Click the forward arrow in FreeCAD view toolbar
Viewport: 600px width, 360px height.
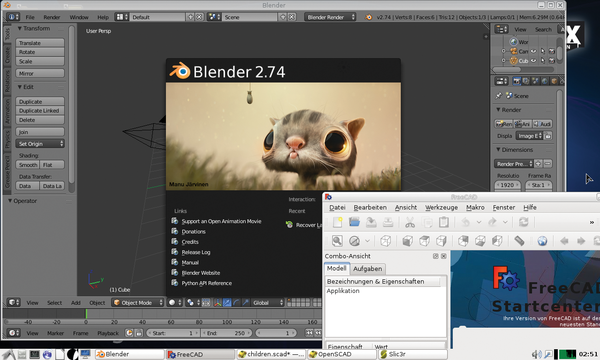(x=581, y=241)
